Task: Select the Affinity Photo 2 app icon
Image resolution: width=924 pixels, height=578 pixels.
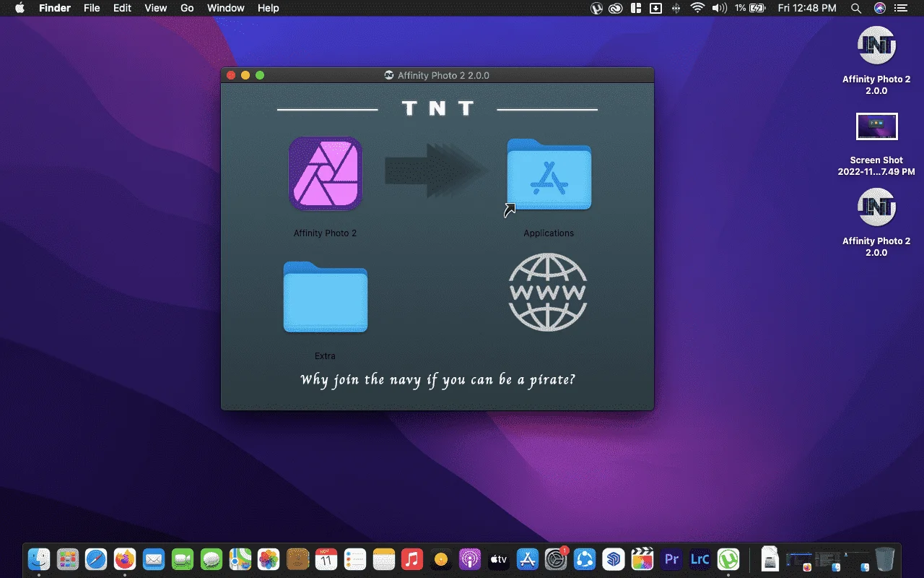Action: click(326, 173)
